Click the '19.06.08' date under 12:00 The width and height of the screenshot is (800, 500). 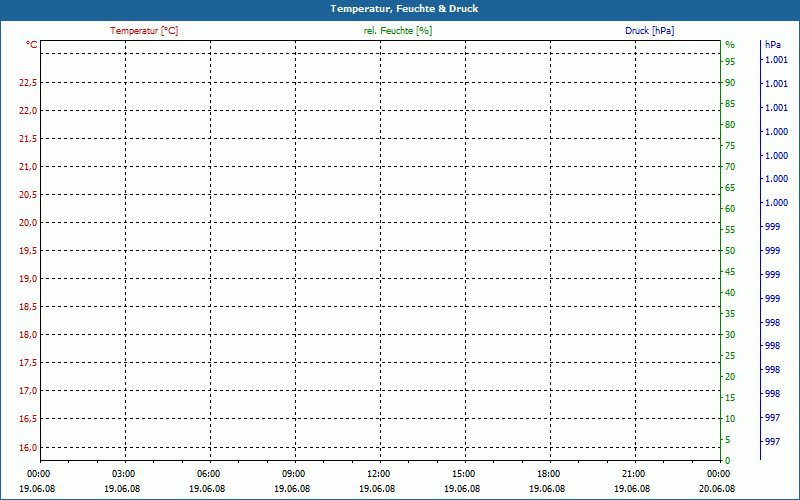coord(377,489)
